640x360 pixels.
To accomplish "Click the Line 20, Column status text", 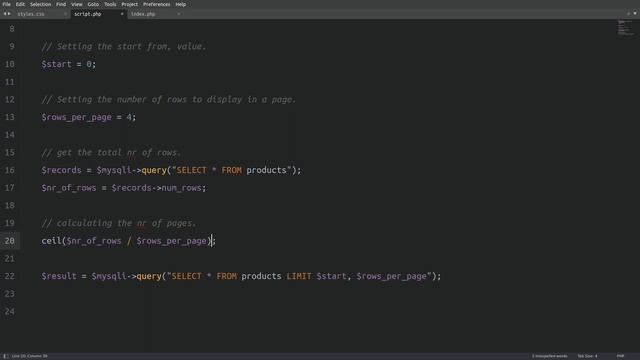I will (x=29, y=356).
